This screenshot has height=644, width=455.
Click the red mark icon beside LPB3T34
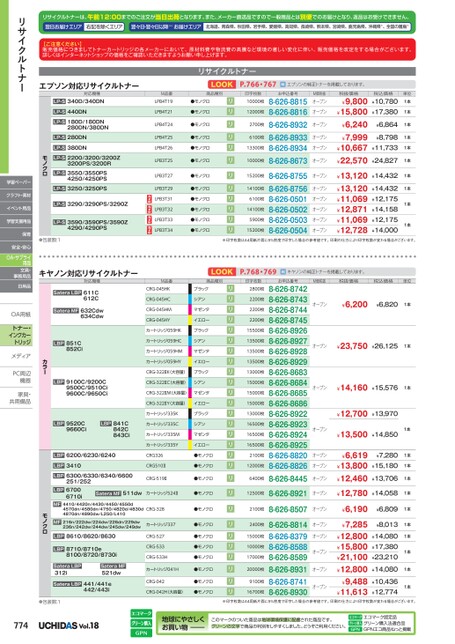point(149,230)
